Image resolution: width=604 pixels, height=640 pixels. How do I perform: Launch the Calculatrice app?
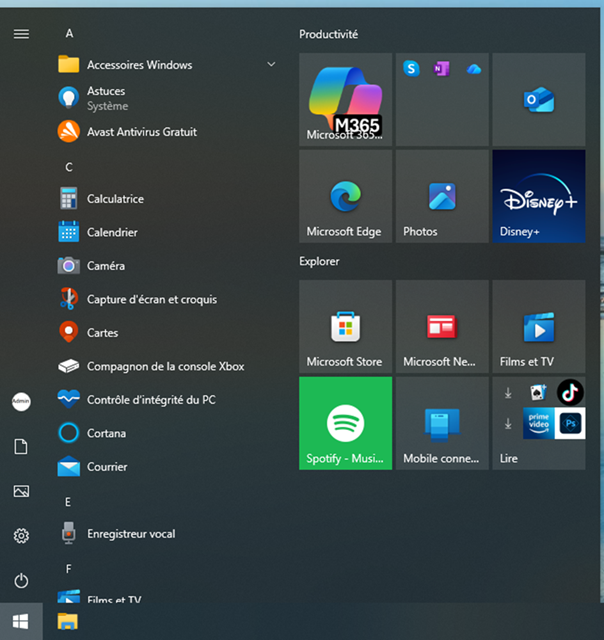pyautogui.click(x=167, y=199)
